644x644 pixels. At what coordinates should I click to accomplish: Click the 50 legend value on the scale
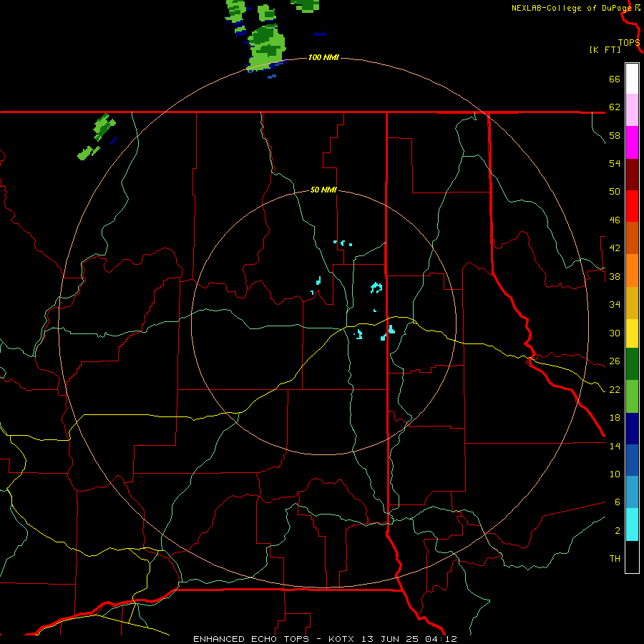[615, 192]
